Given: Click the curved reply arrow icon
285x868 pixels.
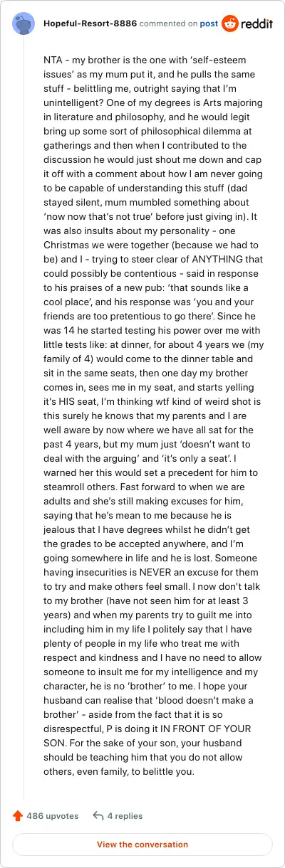Looking at the screenshot, I should (x=98, y=816).
